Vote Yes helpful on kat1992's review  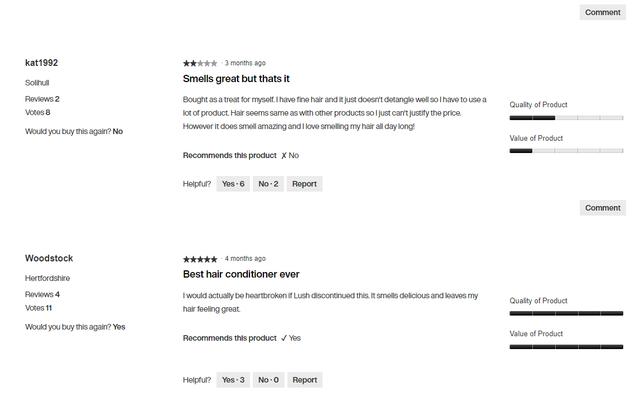233,184
